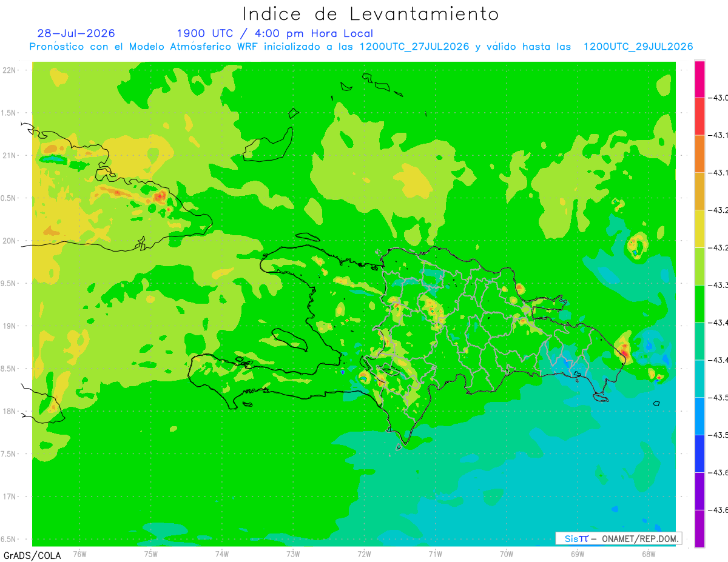
Task: Click the '21N' latitude label
Action: [10, 155]
